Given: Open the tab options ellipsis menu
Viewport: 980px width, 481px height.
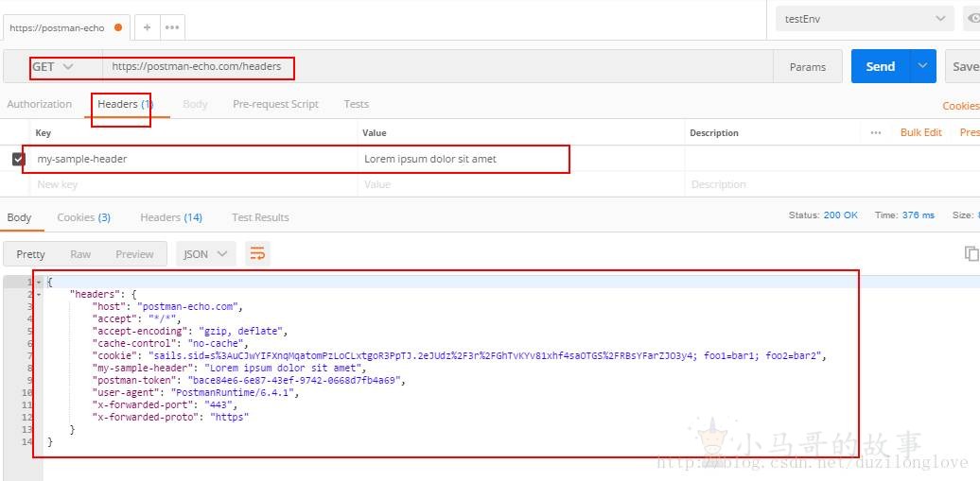Looking at the screenshot, I should (x=172, y=27).
